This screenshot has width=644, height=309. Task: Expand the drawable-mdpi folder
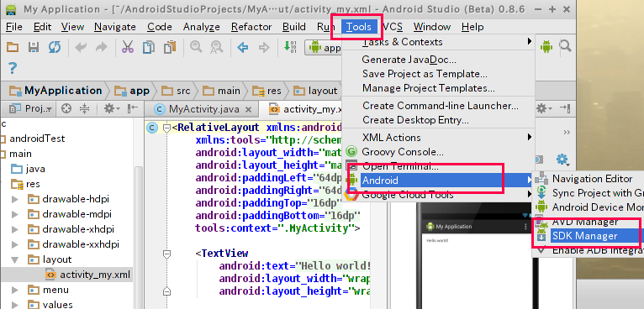coord(15,214)
